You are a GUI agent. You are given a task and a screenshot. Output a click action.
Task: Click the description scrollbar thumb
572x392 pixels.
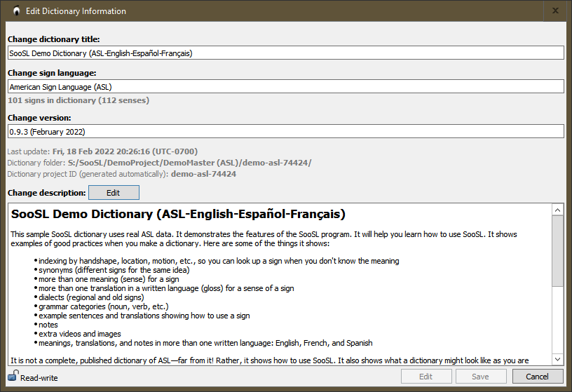[x=557, y=251]
